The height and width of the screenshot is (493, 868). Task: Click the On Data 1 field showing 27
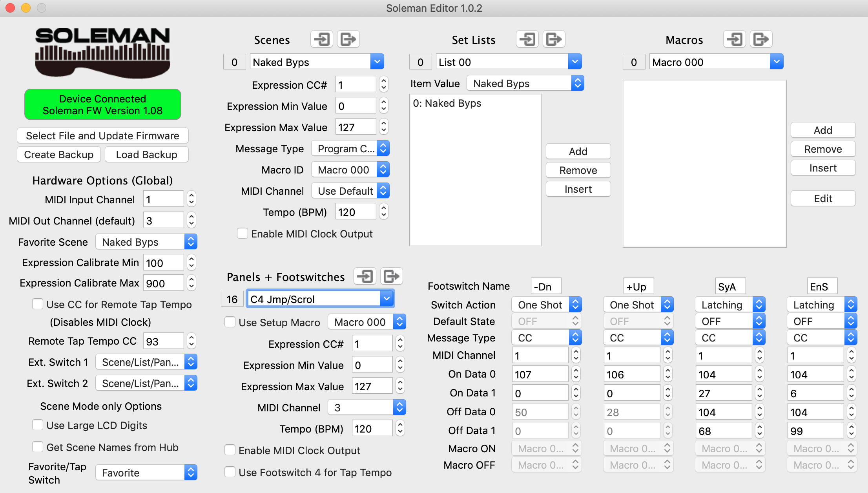click(724, 393)
